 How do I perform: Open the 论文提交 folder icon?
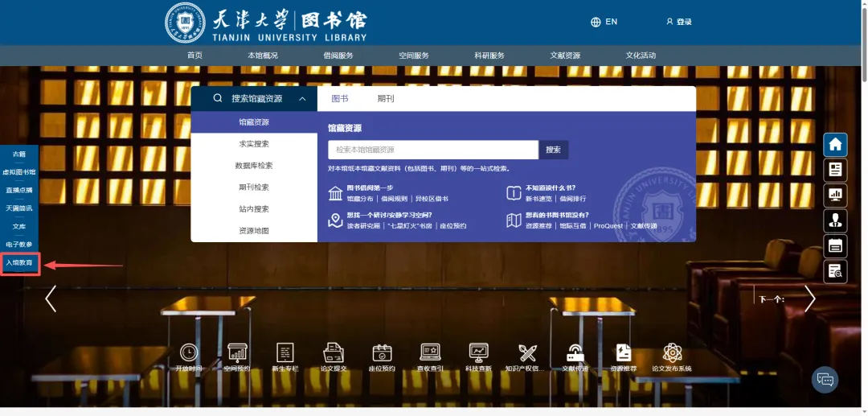tap(334, 352)
